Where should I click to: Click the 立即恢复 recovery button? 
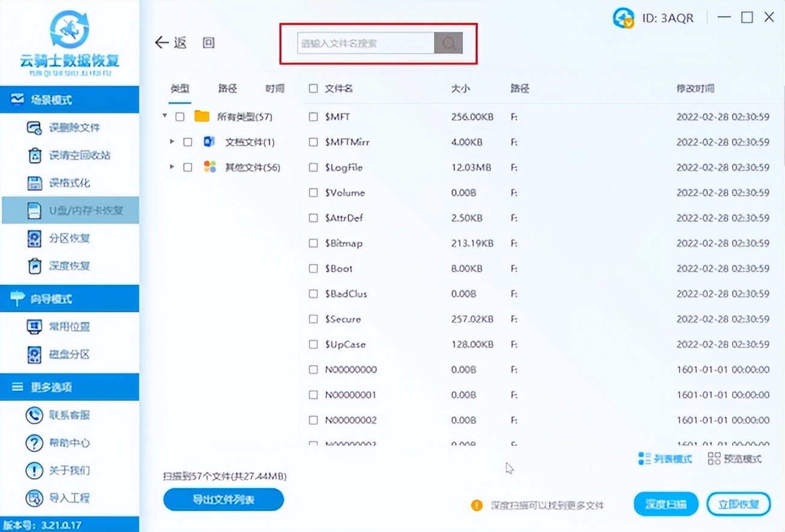click(x=738, y=504)
